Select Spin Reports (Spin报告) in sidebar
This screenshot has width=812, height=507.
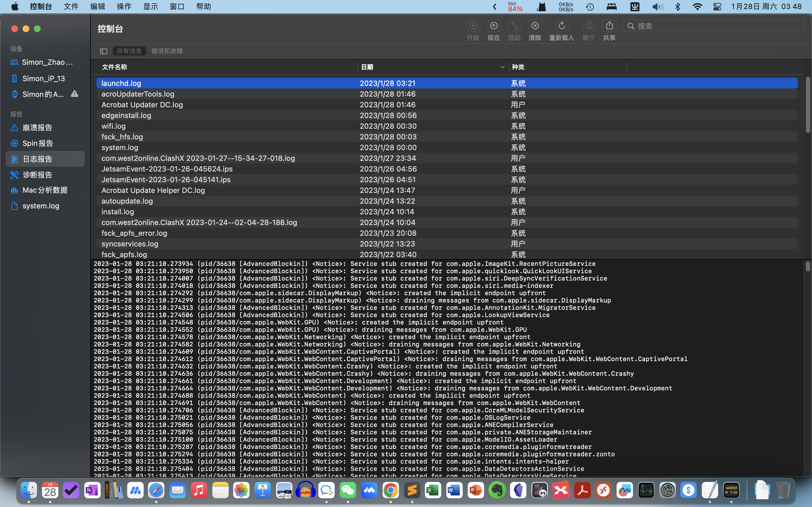click(37, 143)
